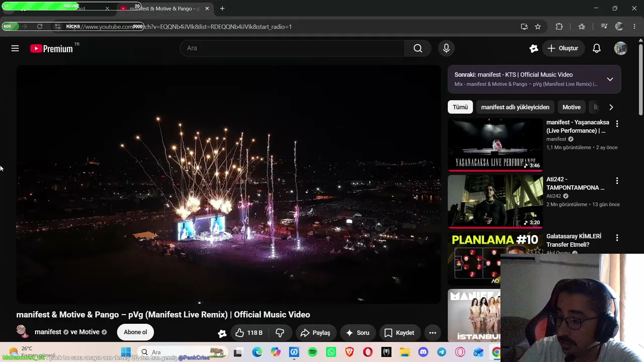This screenshot has width=644, height=362.
Task: Click the Soru ask button
Action: [x=358, y=332]
